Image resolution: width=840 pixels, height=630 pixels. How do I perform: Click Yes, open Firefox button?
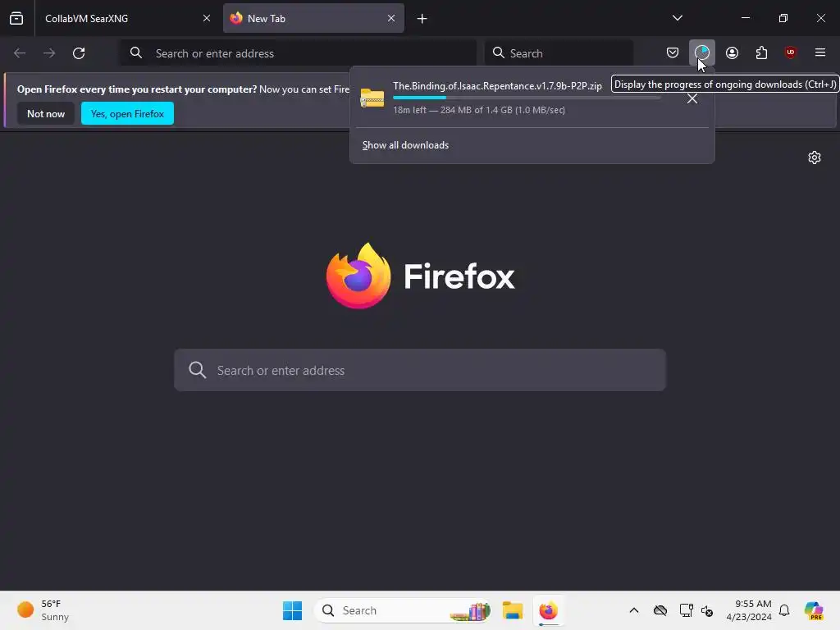coord(127,113)
